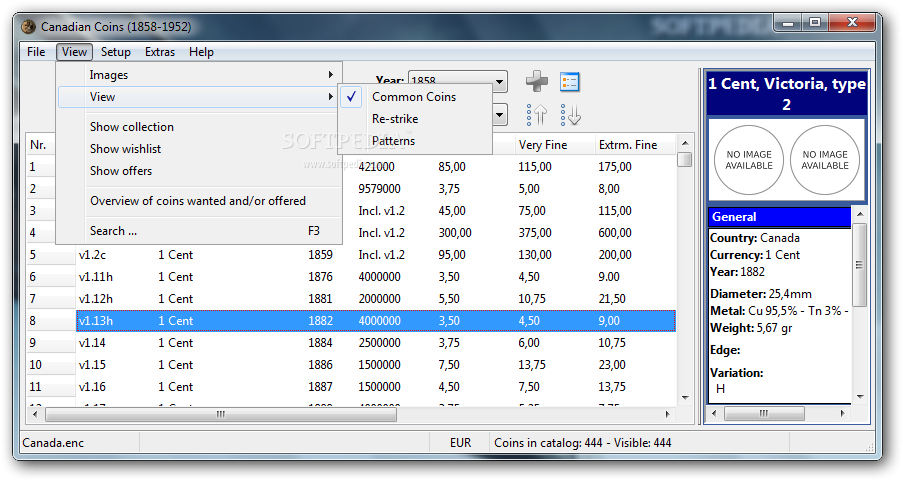Click price 300,00 in row 4

(x=455, y=233)
